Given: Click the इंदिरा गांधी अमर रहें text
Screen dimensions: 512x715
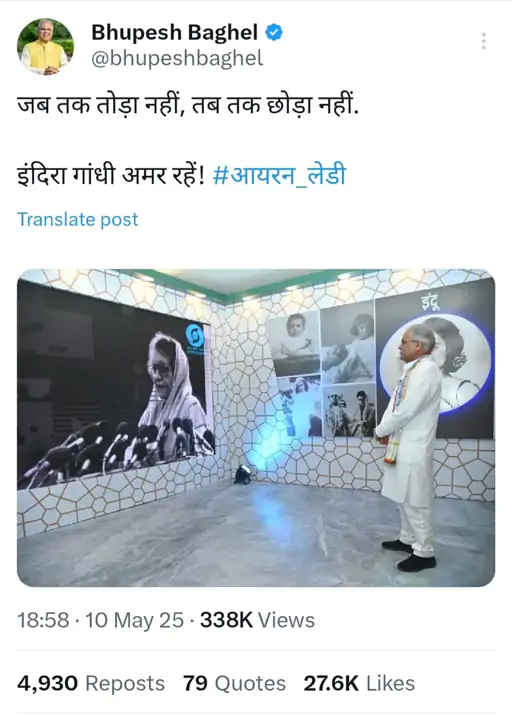Looking at the screenshot, I should [111, 176].
